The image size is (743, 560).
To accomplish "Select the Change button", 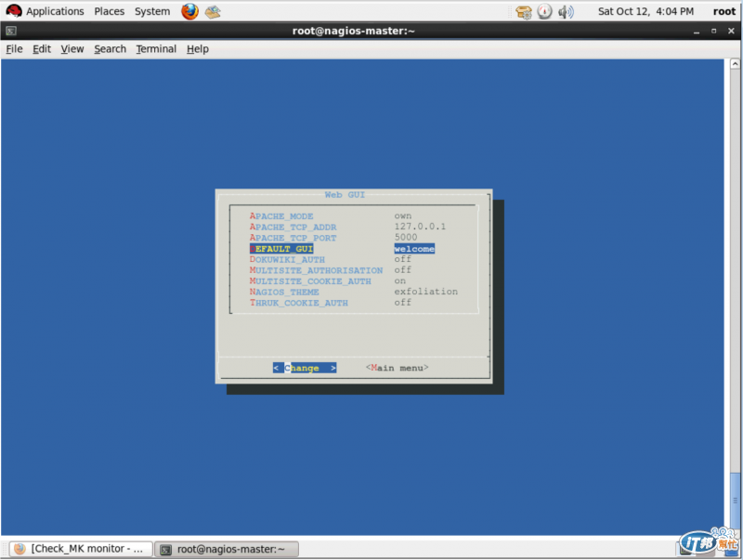I will 305,368.
